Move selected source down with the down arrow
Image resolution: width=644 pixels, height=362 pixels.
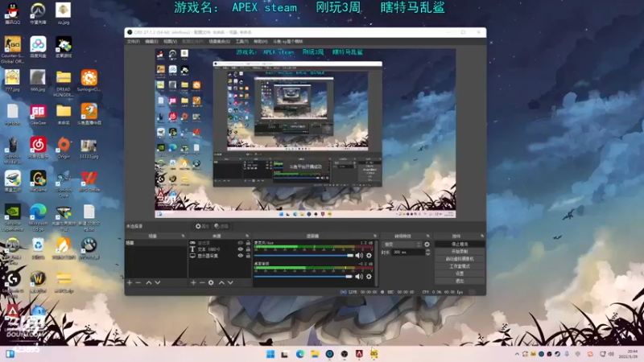230,283
